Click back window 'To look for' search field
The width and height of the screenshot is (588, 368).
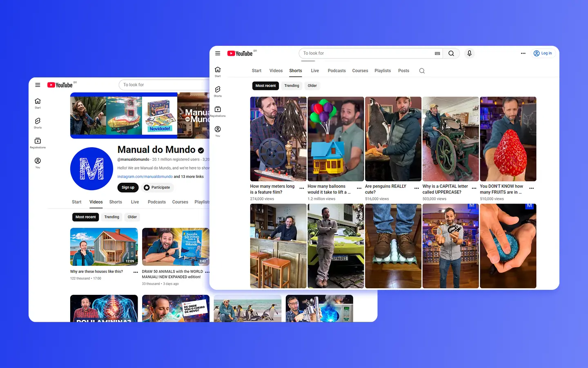(165, 85)
